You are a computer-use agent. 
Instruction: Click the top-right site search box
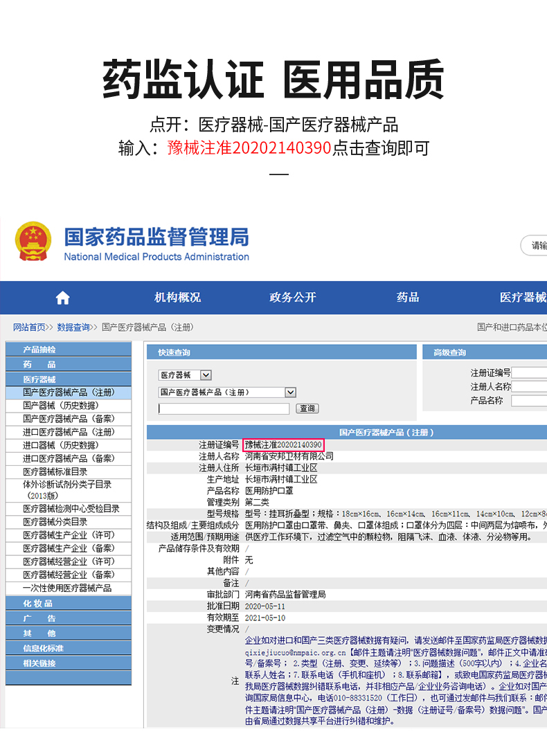pyautogui.click(x=534, y=245)
